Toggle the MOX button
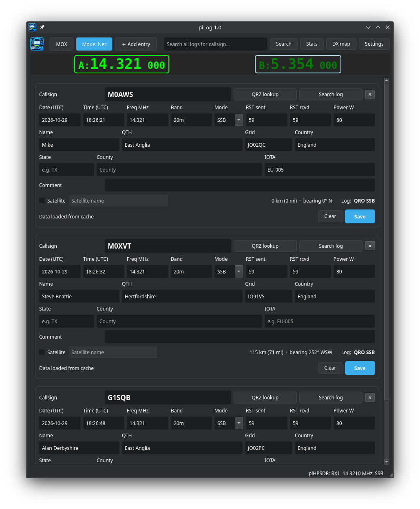 pos(62,44)
